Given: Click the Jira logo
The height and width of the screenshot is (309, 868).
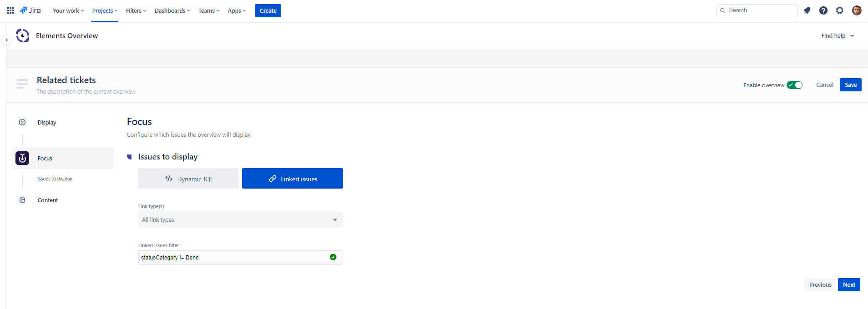Looking at the screenshot, I should (x=30, y=10).
